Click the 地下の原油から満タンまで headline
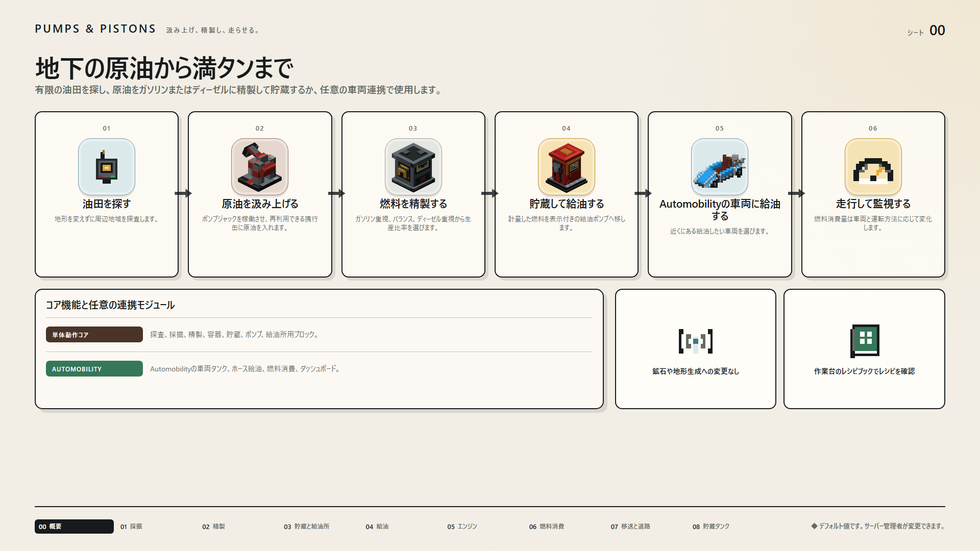 [x=164, y=68]
